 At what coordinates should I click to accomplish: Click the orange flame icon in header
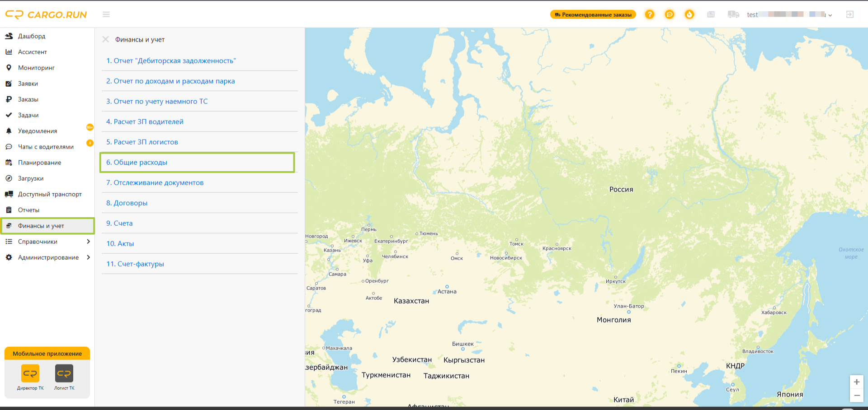pyautogui.click(x=689, y=14)
